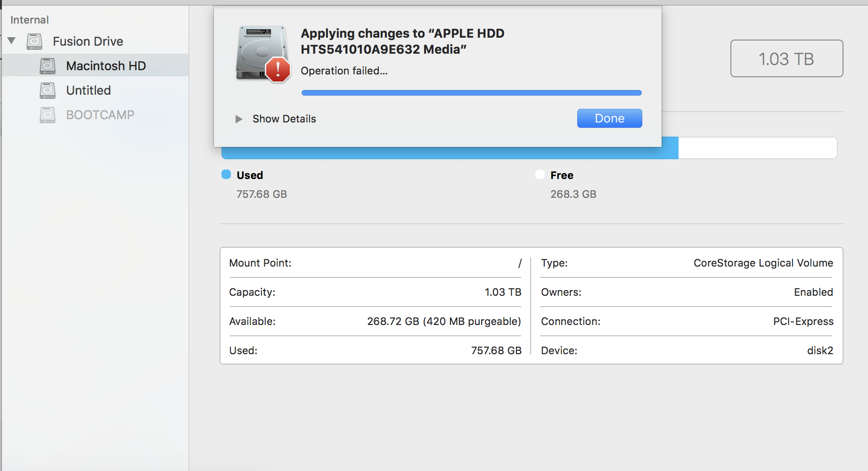
Task: Click the Internal sidebar section header
Action: pos(30,20)
